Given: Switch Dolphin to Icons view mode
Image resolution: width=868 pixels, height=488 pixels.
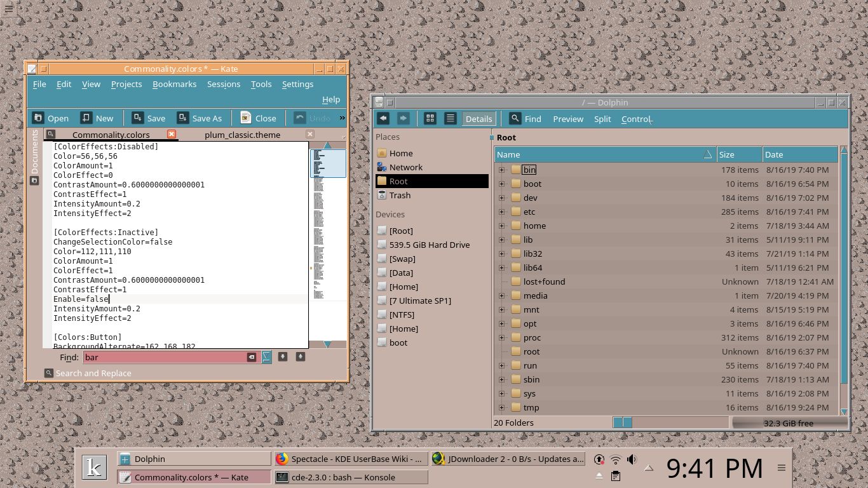Looking at the screenshot, I should [430, 118].
